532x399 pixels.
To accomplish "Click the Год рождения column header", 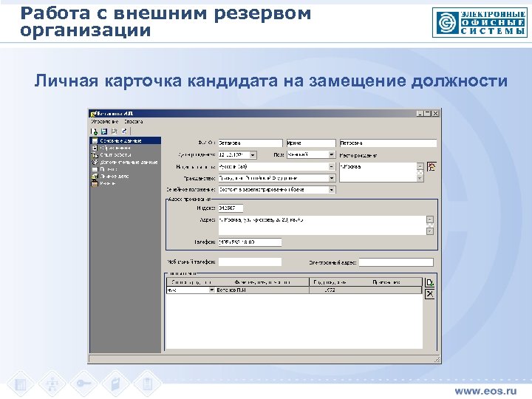I will click(330, 282).
